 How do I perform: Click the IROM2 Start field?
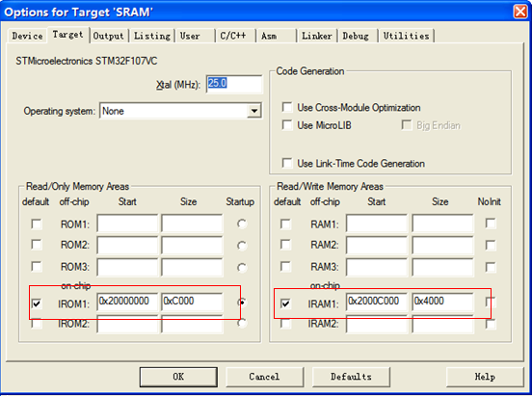(127, 324)
